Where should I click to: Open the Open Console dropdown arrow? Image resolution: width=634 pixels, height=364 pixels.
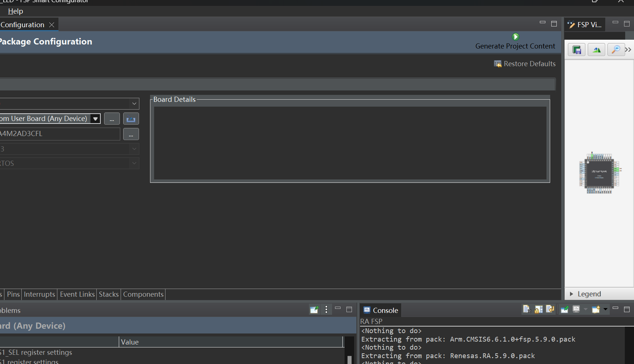pos(605,310)
